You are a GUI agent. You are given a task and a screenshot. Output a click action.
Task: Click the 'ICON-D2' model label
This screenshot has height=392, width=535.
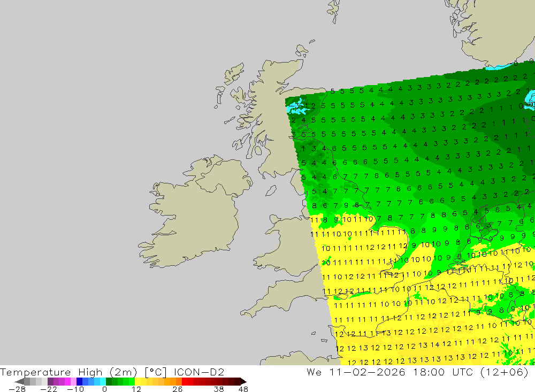click(x=199, y=372)
